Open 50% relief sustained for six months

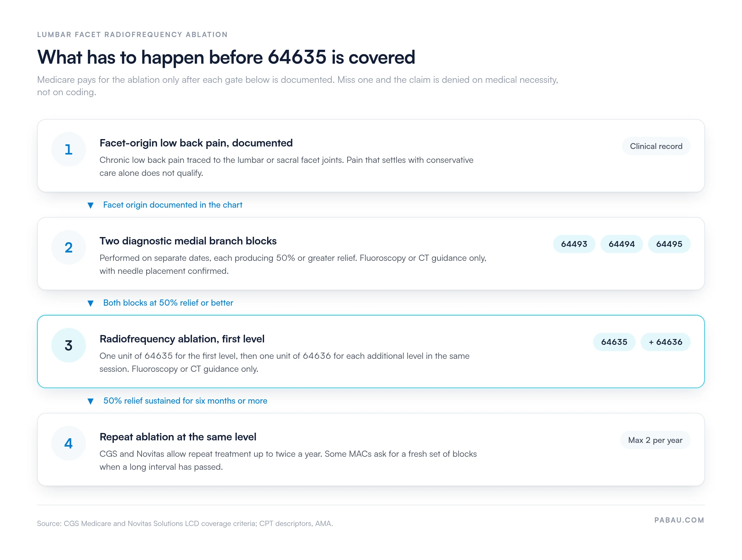(185, 401)
